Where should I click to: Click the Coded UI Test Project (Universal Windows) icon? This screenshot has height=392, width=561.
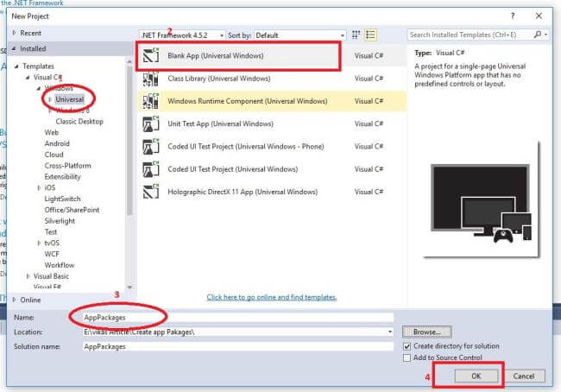point(151,169)
